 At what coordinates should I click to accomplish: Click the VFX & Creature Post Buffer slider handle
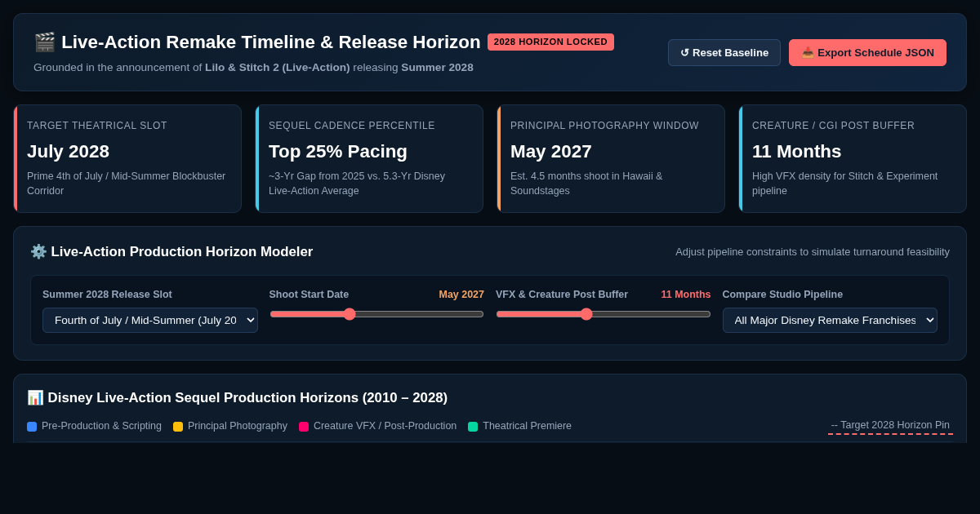[x=586, y=314]
